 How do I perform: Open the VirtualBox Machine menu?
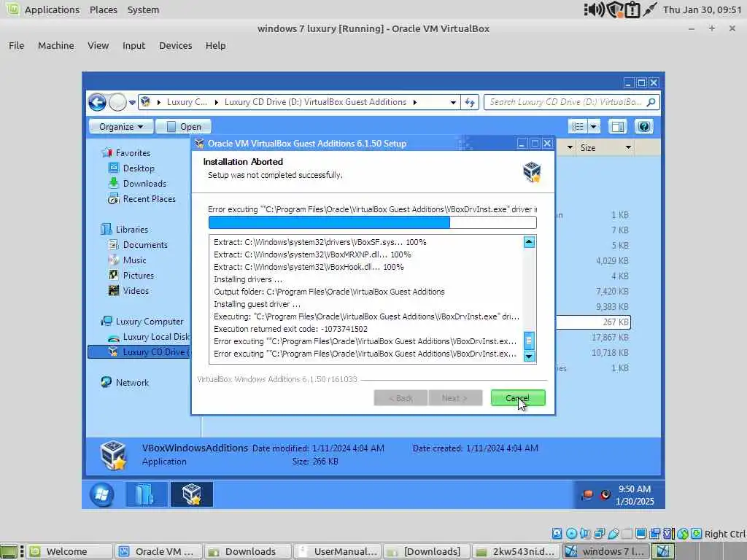(x=55, y=46)
